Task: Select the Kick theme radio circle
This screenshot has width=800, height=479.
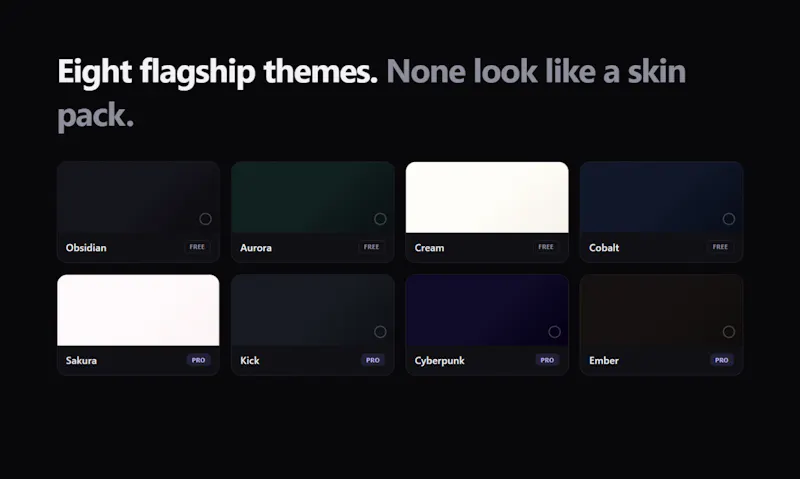Action: [x=380, y=332]
